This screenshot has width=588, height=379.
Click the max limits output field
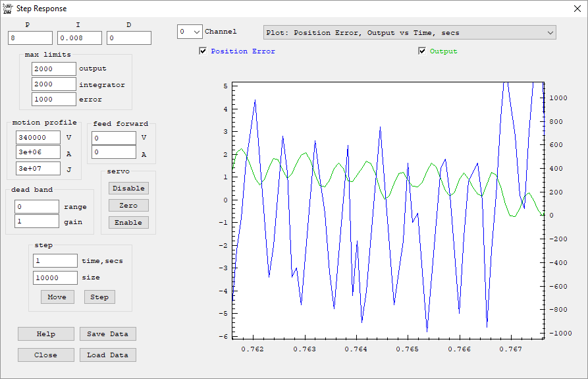tap(54, 69)
